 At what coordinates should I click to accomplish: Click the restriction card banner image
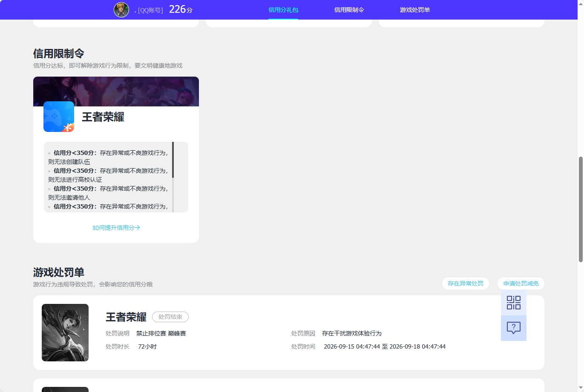(x=116, y=92)
